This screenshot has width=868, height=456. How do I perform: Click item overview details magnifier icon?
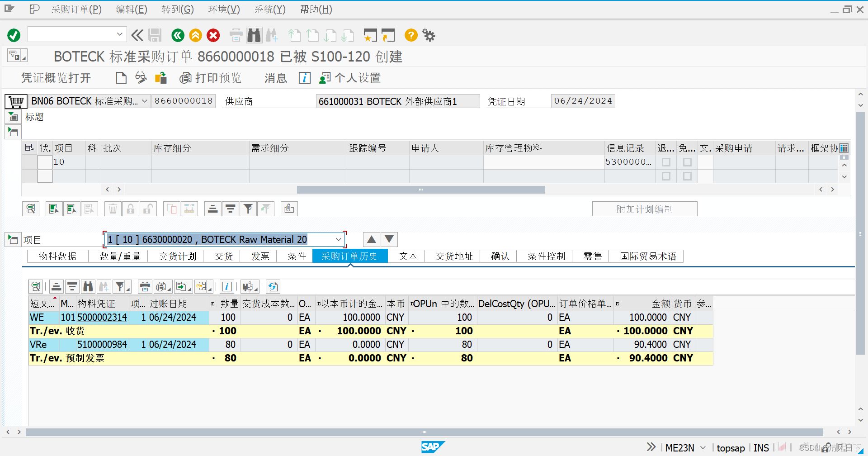pyautogui.click(x=31, y=209)
